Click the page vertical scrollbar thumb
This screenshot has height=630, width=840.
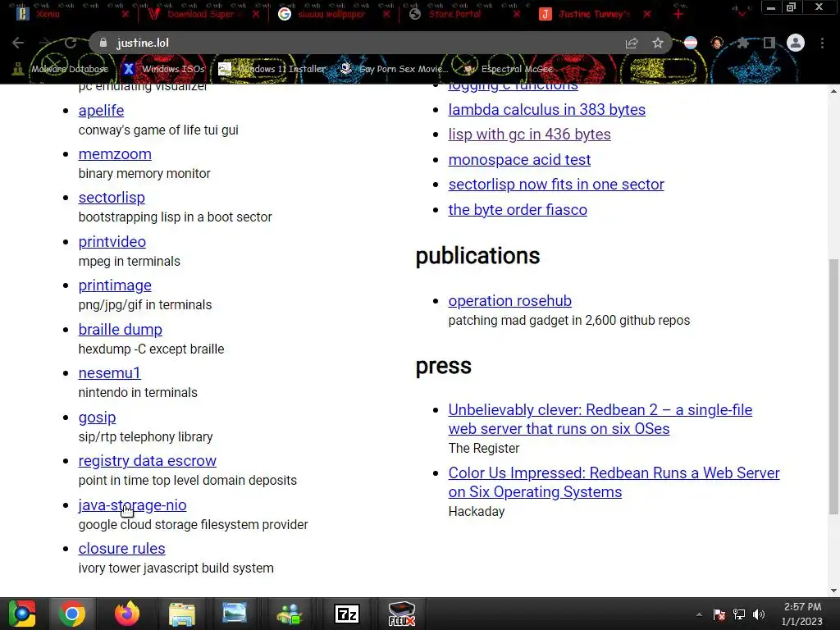(833, 386)
